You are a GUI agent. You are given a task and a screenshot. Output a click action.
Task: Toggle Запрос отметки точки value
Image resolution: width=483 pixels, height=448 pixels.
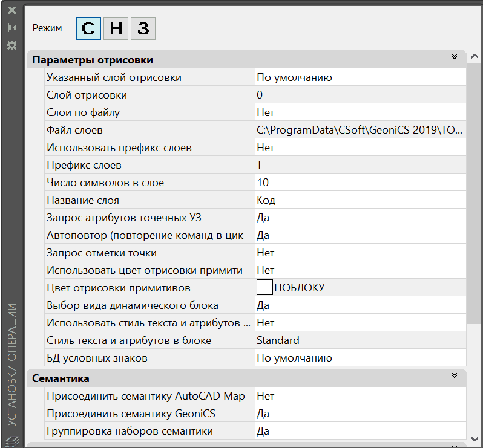[360, 253]
